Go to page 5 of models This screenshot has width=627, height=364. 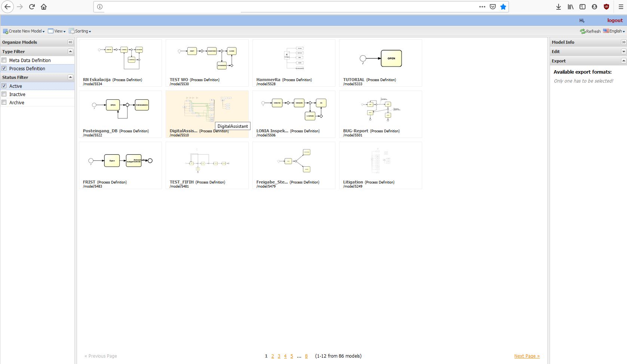coord(292,356)
